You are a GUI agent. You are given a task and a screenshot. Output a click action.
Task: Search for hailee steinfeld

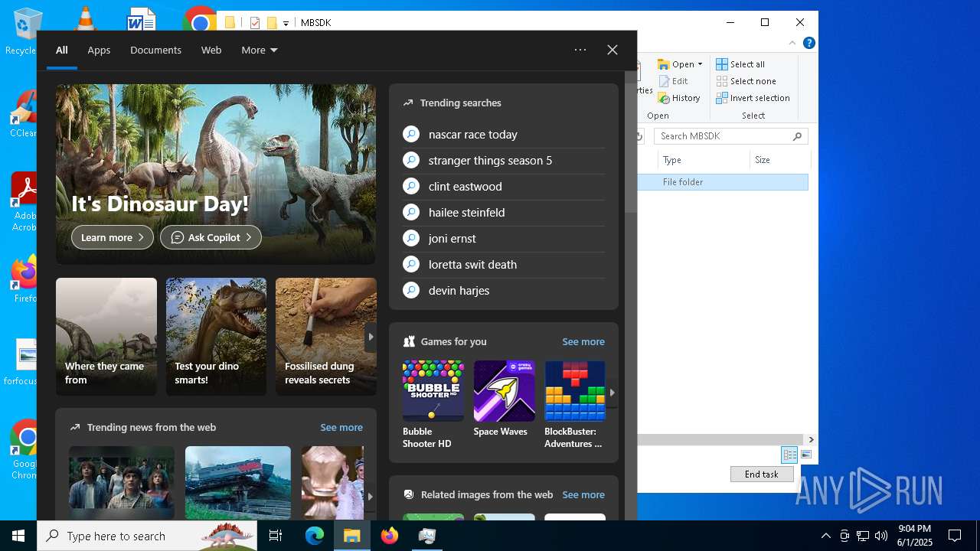coord(503,213)
